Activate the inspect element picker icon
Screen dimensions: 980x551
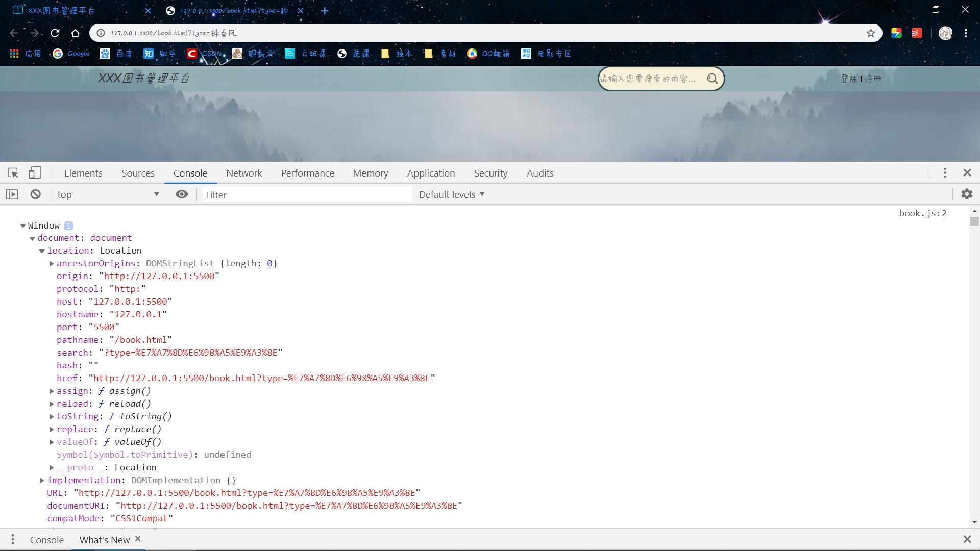point(13,173)
